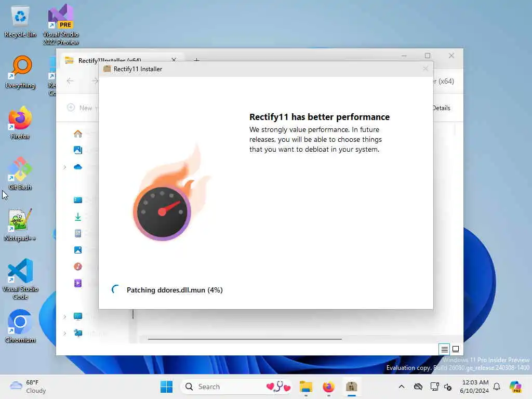Image resolution: width=532 pixels, height=399 pixels.
Task: Open Notepad++ desktop shortcut
Action: [20, 224]
